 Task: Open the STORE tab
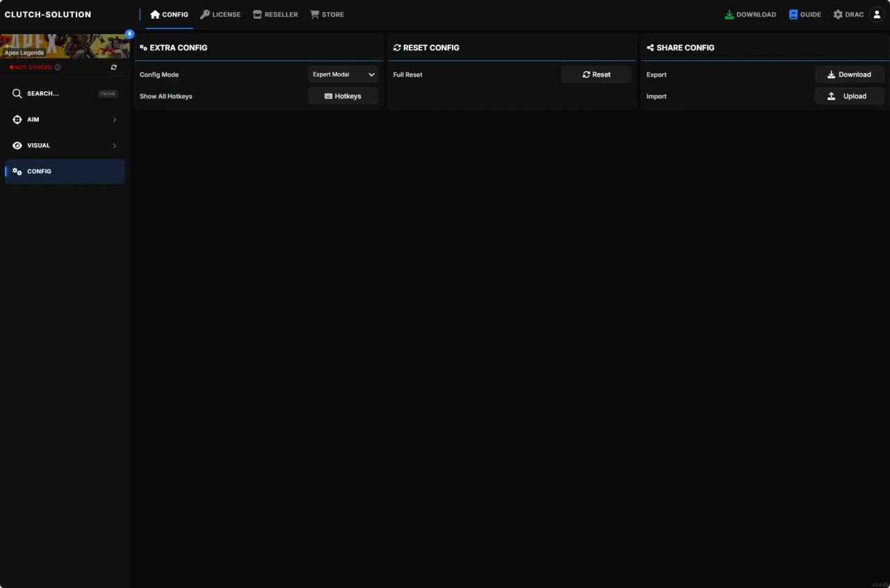coord(327,14)
